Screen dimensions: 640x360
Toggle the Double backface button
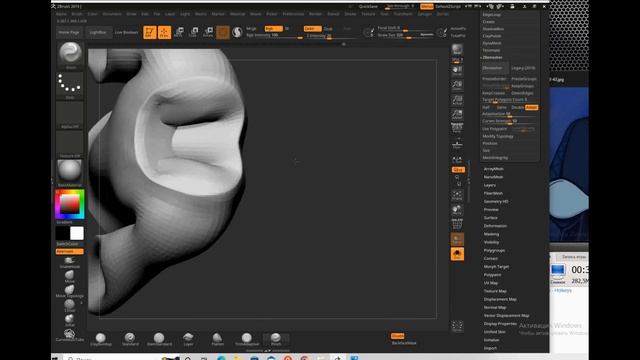pyautogui.click(x=398, y=336)
